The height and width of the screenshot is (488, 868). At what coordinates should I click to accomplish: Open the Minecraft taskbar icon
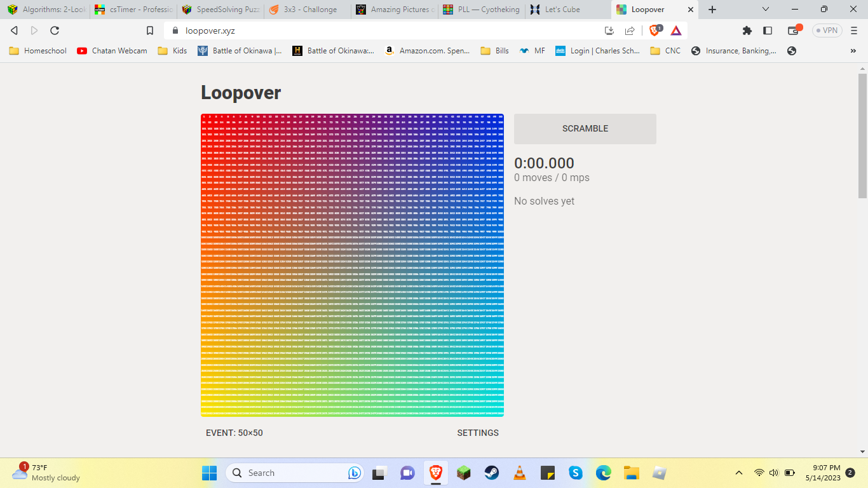pos(463,473)
